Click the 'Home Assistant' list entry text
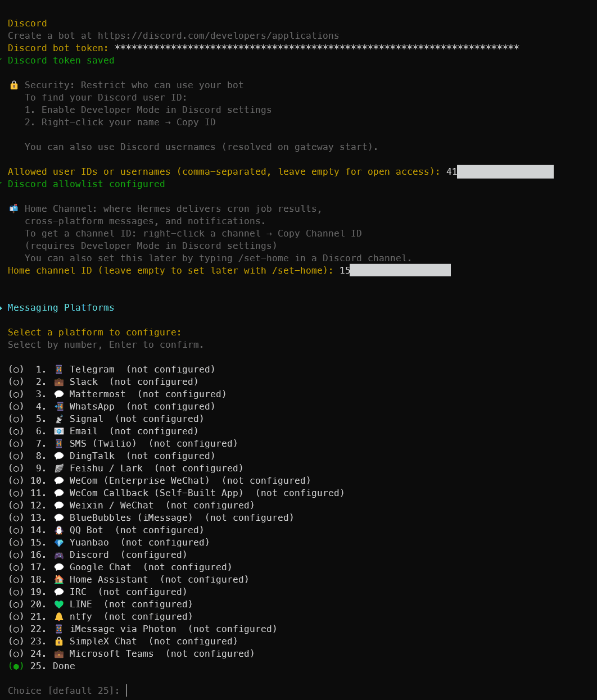The width and height of the screenshot is (597, 700). click(x=108, y=580)
